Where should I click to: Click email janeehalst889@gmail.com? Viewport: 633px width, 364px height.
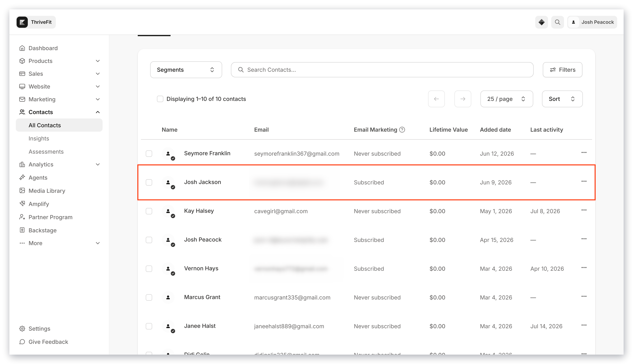point(289,326)
